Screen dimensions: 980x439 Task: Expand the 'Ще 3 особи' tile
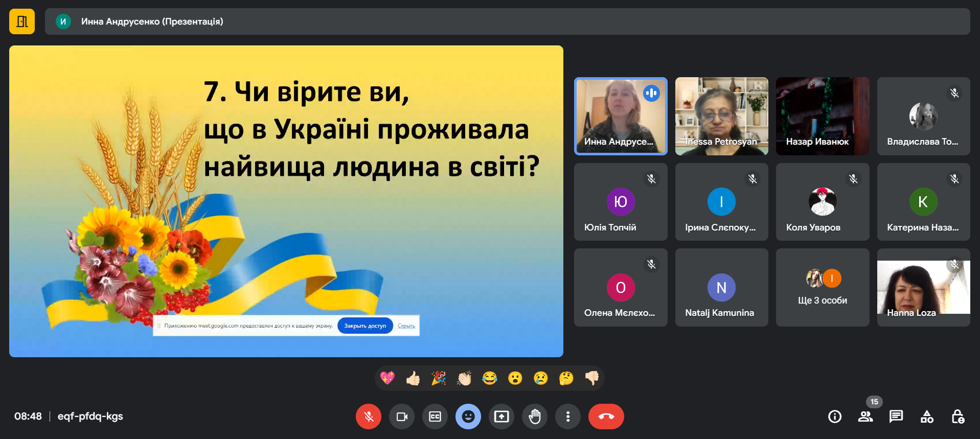(x=822, y=288)
